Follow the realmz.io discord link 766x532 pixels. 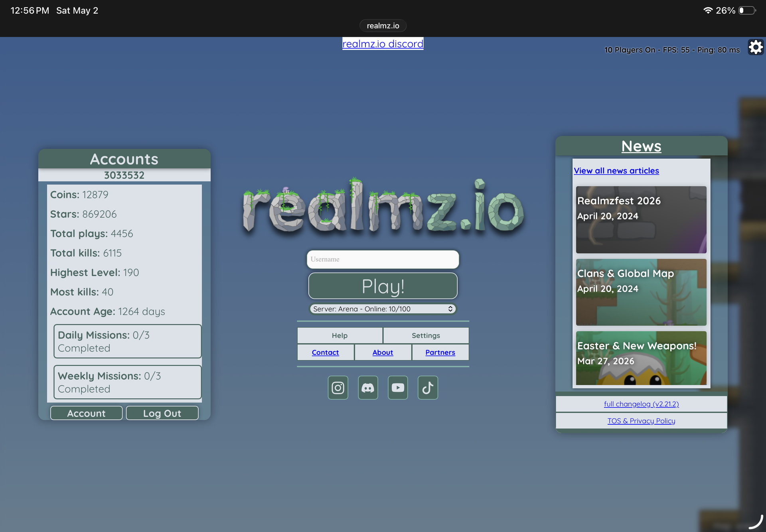click(x=383, y=43)
